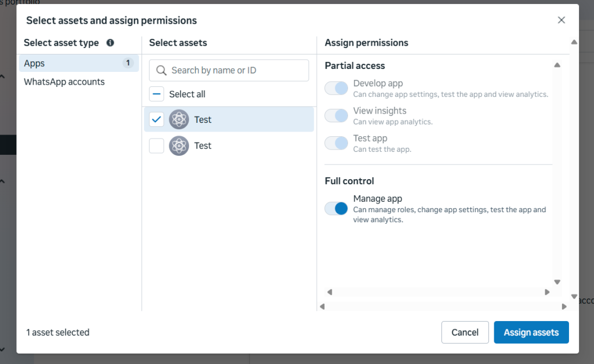This screenshot has height=364, width=594.
Task: Click the left arrow of the horizontal scrollbar
Action: (329, 292)
